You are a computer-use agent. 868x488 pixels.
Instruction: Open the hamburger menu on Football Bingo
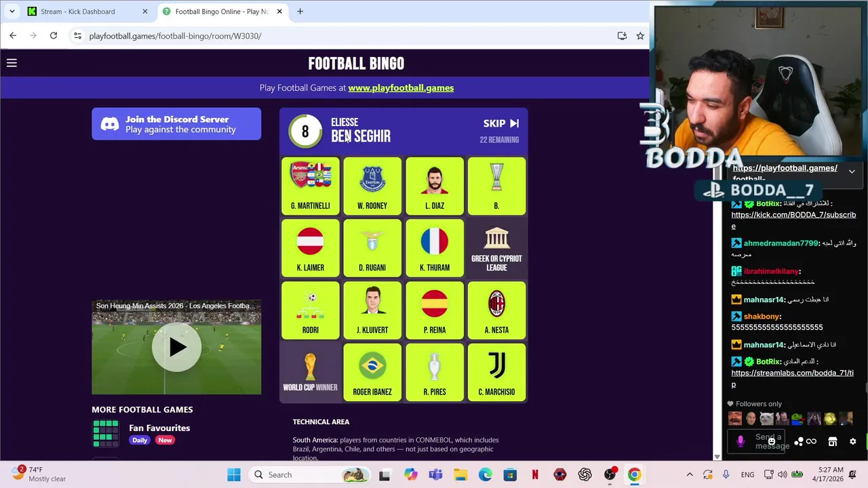12,63
